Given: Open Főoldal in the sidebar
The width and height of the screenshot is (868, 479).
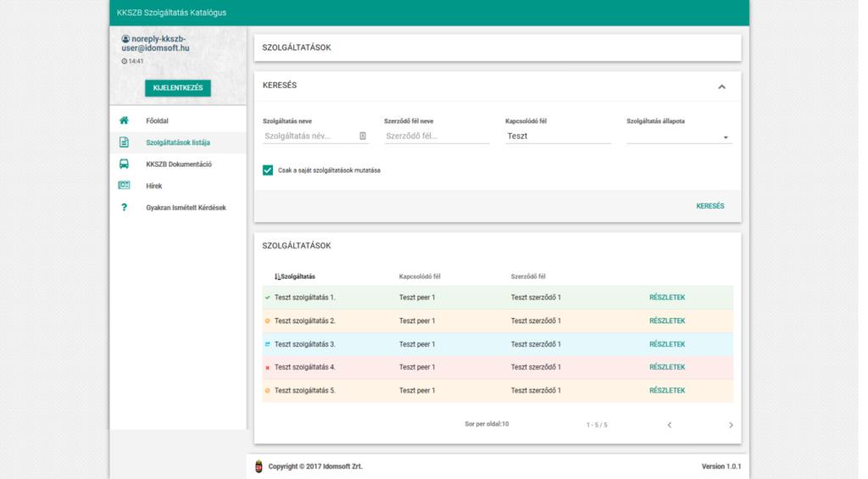Looking at the screenshot, I should (178, 120).
